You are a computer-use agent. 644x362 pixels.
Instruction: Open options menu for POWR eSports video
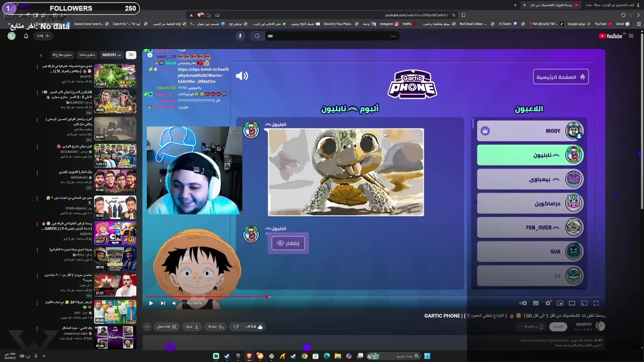coord(37,198)
